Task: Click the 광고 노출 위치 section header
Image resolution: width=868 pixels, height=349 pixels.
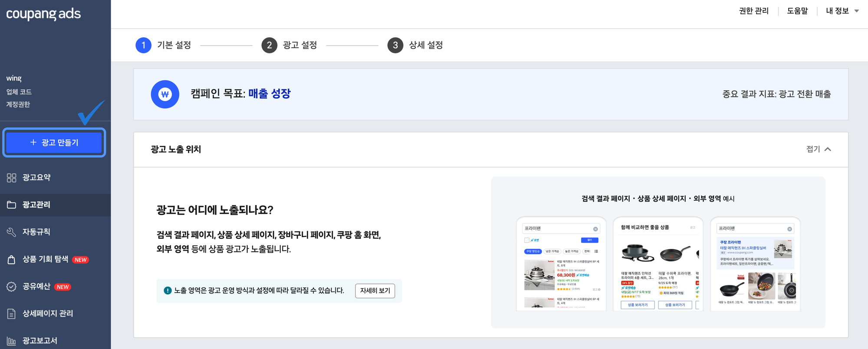Action: (176, 149)
